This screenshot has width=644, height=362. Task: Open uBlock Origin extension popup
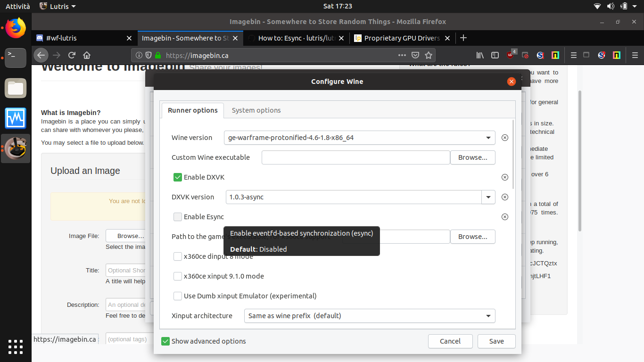pyautogui.click(x=512, y=55)
